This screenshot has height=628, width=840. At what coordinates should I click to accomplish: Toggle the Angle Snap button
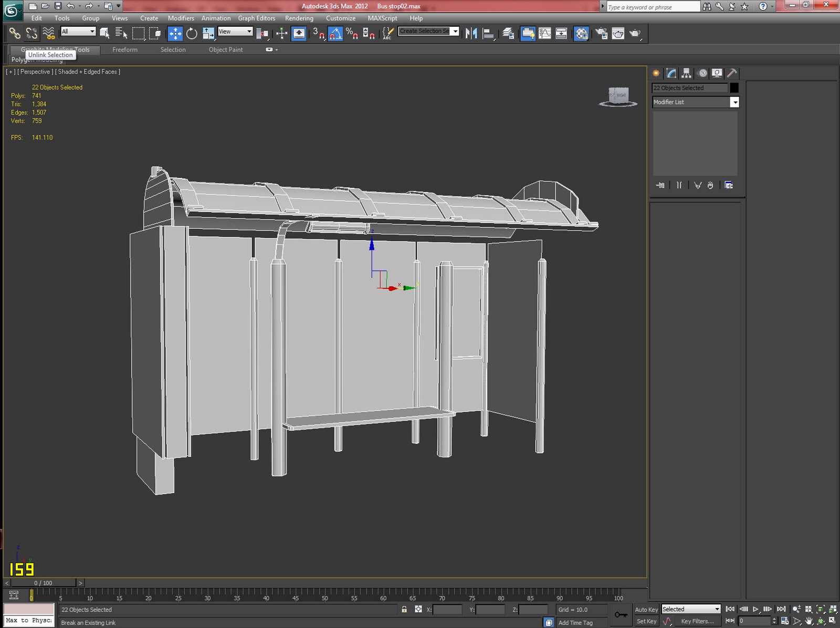[x=335, y=34]
